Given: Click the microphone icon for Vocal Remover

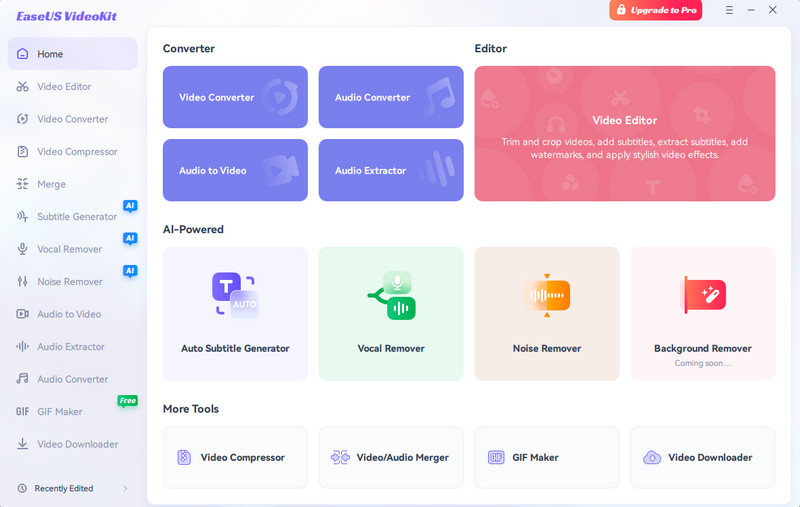Looking at the screenshot, I should [22, 249].
